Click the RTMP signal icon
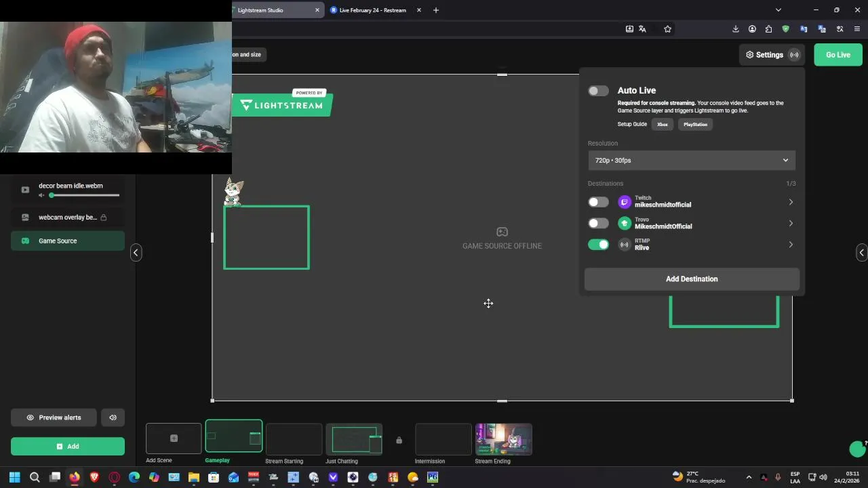This screenshot has width=868, height=488. pos(625,245)
